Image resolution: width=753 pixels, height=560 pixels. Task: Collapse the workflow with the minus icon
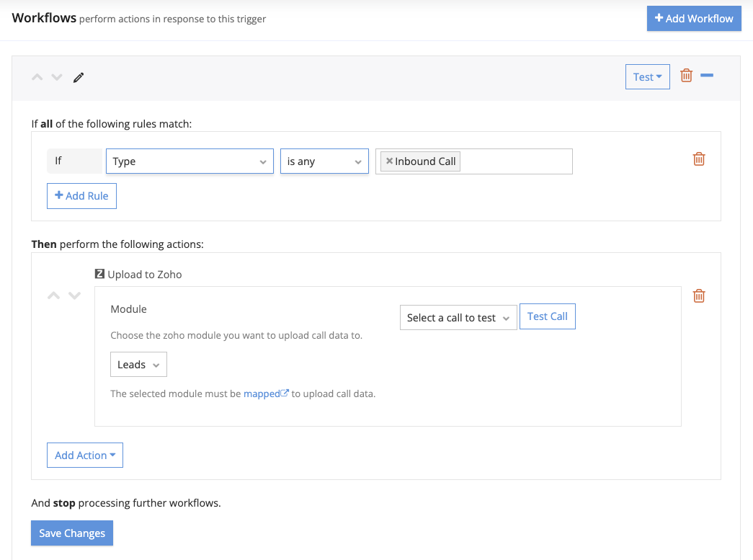click(707, 76)
